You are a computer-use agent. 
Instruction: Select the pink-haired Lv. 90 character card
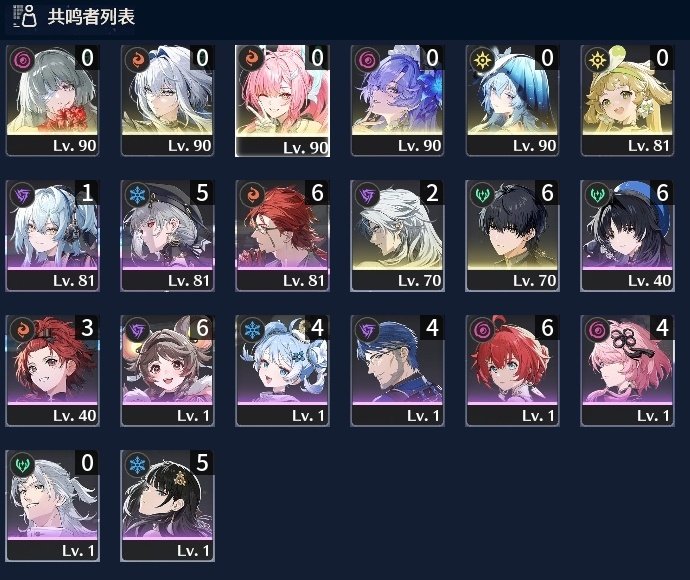coord(283,101)
